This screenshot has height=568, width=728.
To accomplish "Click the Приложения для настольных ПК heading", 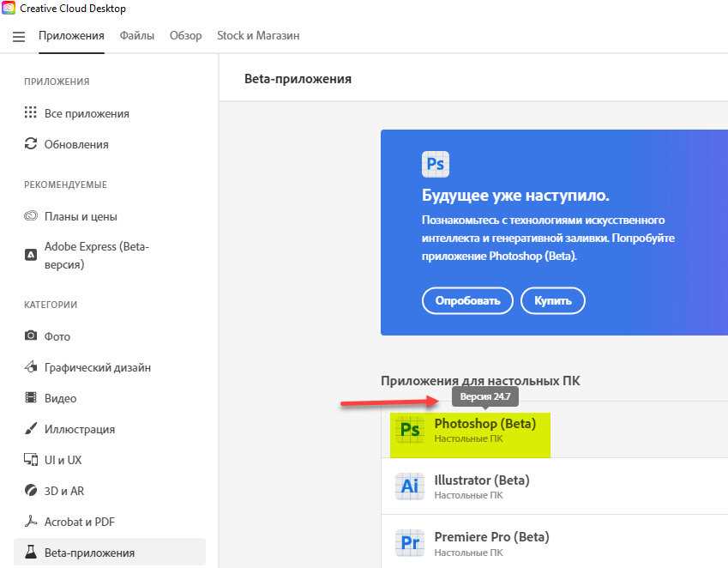I will click(480, 380).
